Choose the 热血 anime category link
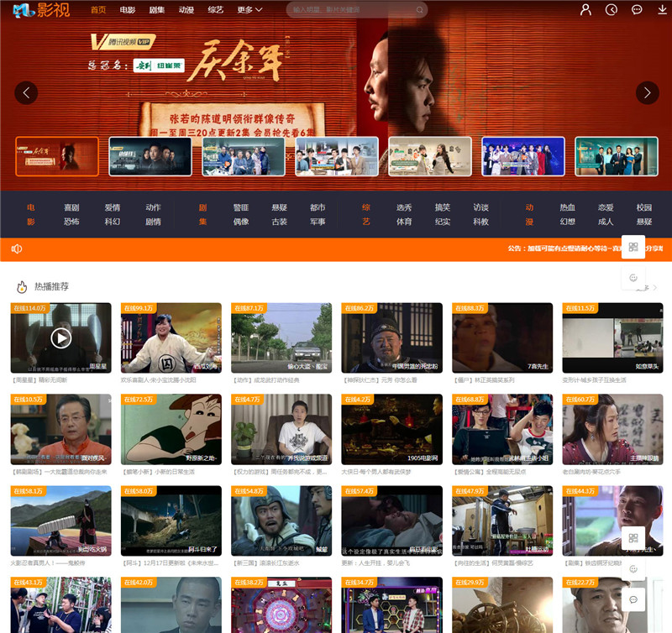The image size is (672, 633). point(568,207)
